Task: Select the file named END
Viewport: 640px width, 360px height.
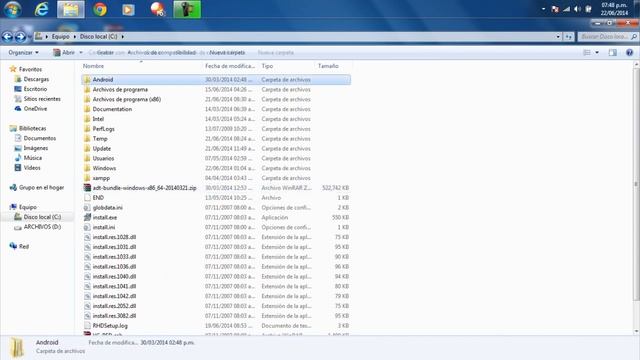Action: point(98,198)
